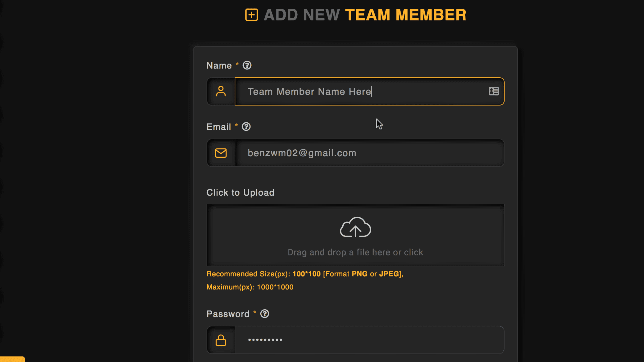Click the Click to Upload label
Screen dimensions: 644x362
point(240,193)
